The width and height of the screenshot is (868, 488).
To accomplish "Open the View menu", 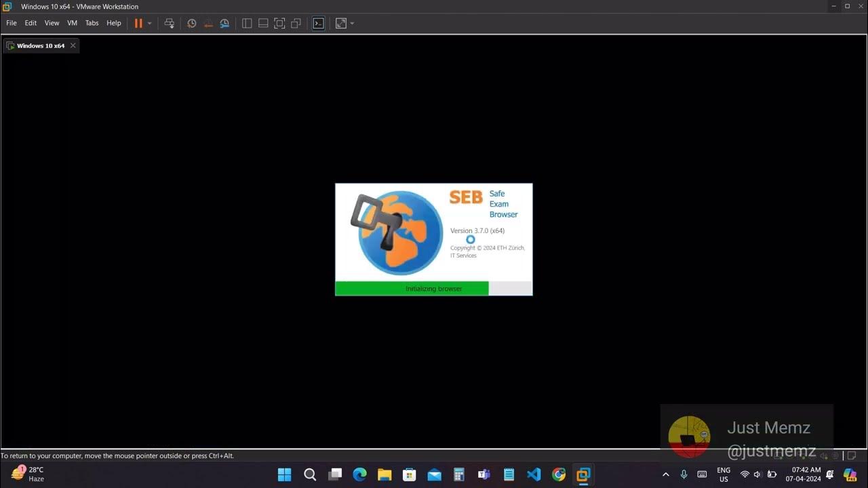I will pos(52,23).
